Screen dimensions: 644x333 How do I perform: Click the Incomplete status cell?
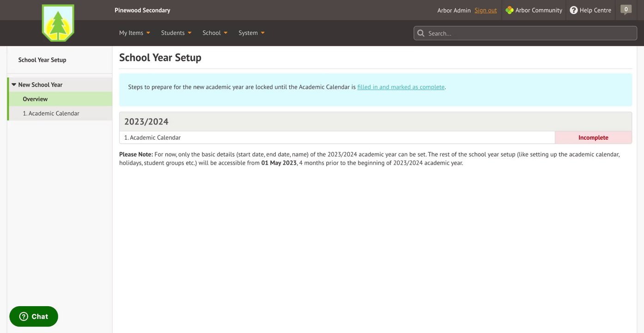593,137
